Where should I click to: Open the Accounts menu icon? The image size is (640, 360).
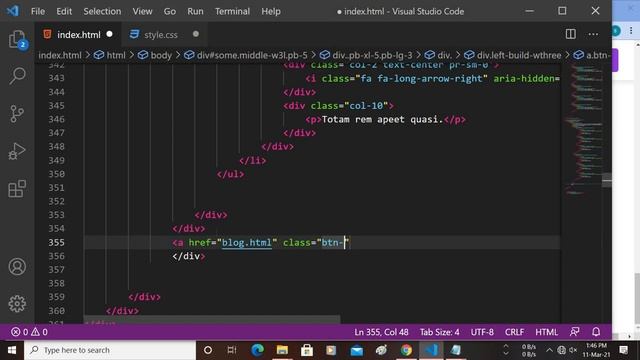(17, 267)
